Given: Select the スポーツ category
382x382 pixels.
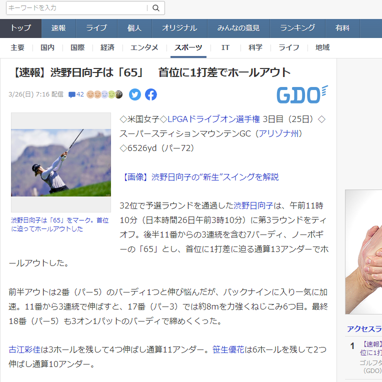Looking at the screenshot, I should point(188,48).
